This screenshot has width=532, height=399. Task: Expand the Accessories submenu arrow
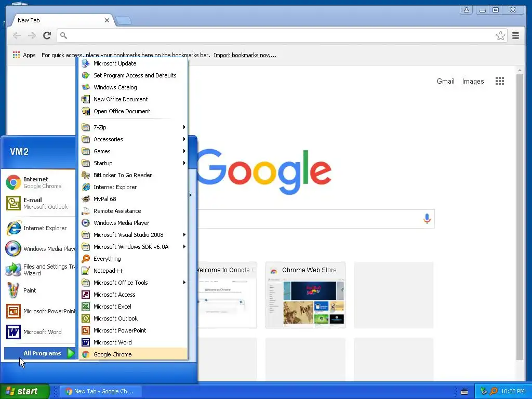coord(184,139)
